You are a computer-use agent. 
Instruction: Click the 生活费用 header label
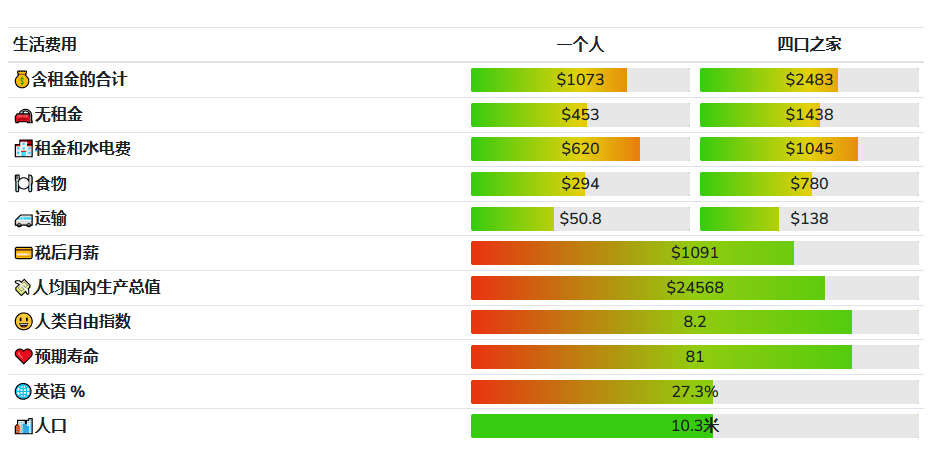45,44
